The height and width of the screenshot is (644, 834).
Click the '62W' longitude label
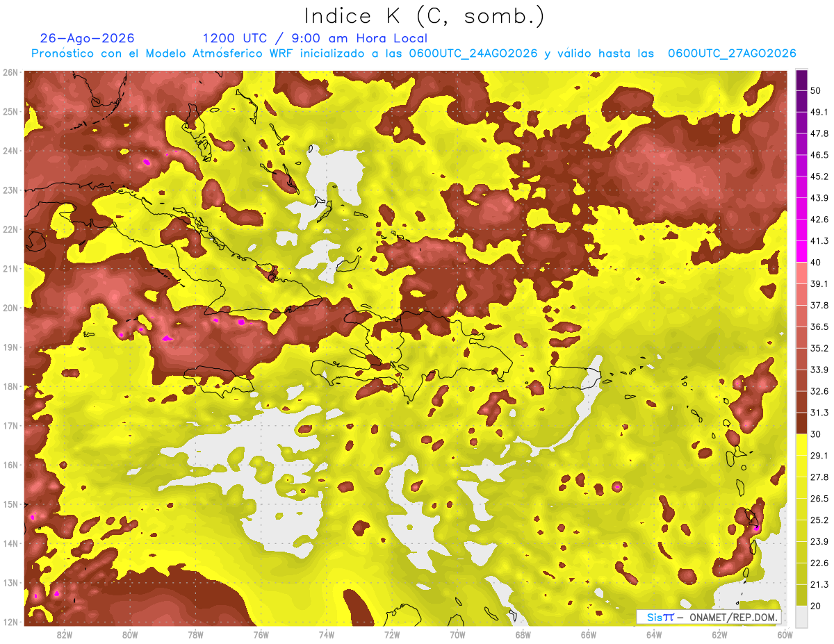tap(719, 634)
